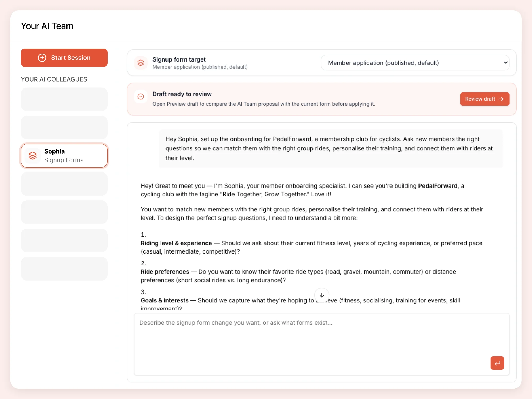The height and width of the screenshot is (399, 532).
Task: Click the check circle icon beside Draft ready
Action: coord(141,97)
